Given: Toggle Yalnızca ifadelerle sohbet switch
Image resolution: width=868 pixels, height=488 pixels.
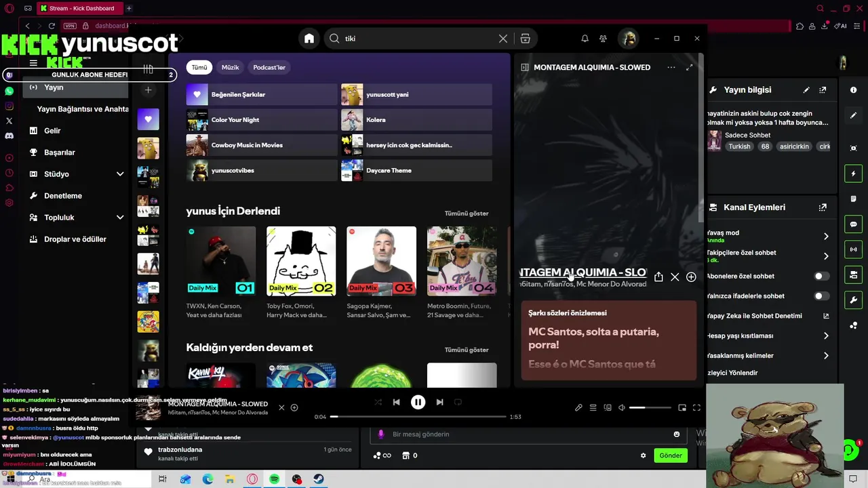Looking at the screenshot, I should 821,296.
